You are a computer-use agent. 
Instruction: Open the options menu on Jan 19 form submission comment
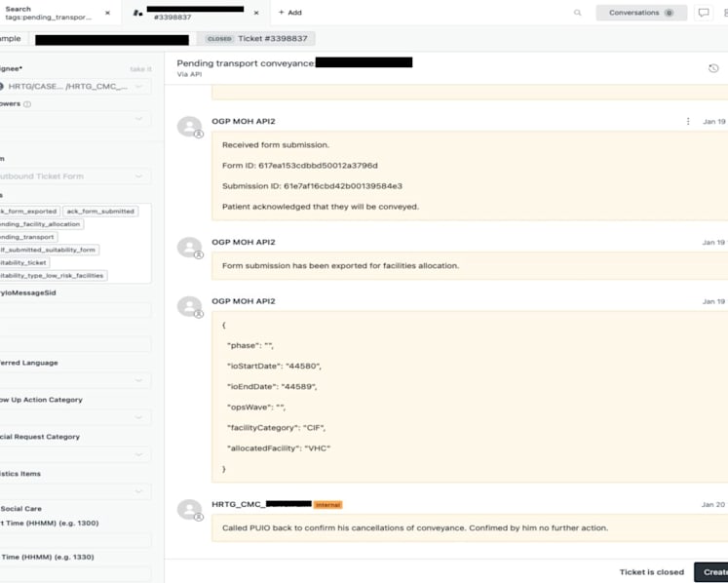coord(688,121)
